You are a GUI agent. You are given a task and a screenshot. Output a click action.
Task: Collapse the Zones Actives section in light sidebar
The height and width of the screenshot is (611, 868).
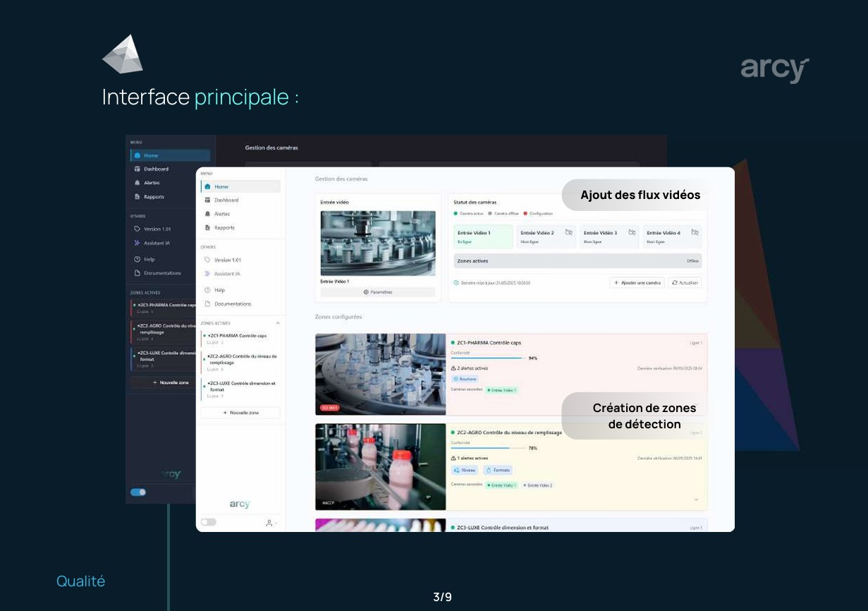coord(277,323)
